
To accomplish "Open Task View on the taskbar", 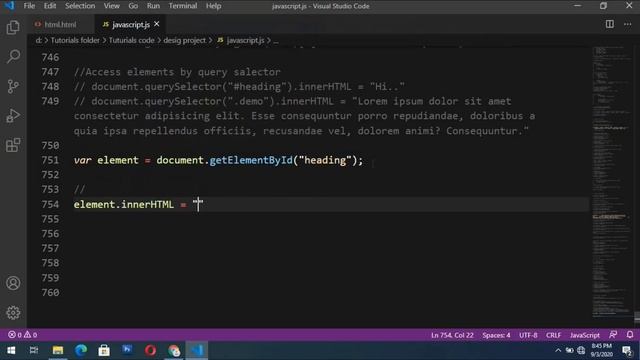I will click(34, 350).
